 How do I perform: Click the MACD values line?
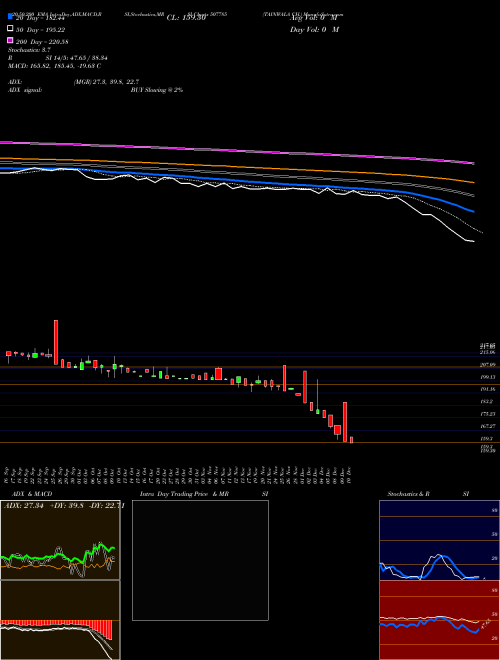pyautogui.click(x=54, y=66)
